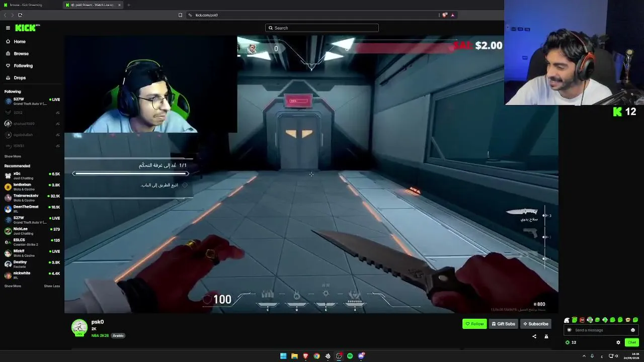Open Brave Shields icon in address bar
Viewport: 644px width, 362px height.
[x=445, y=15]
